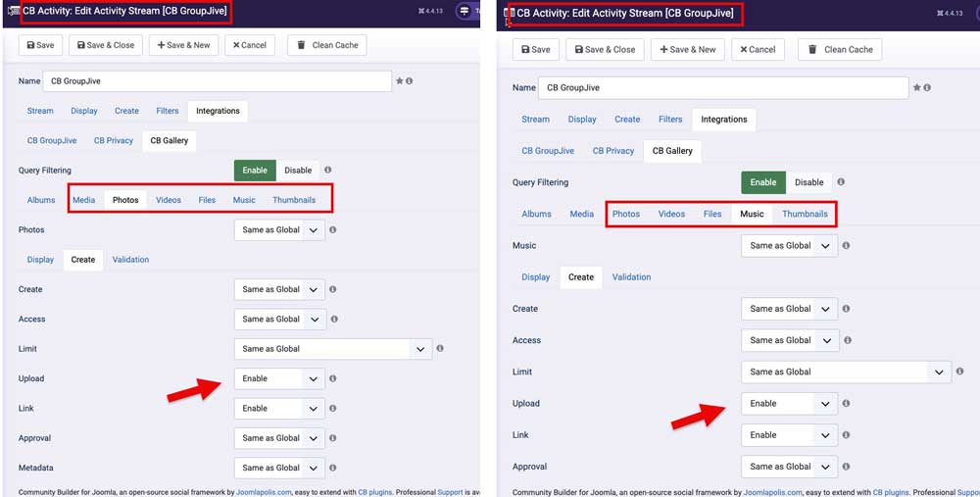Click Name field in Music screenshot
980x497 pixels.
(723, 87)
